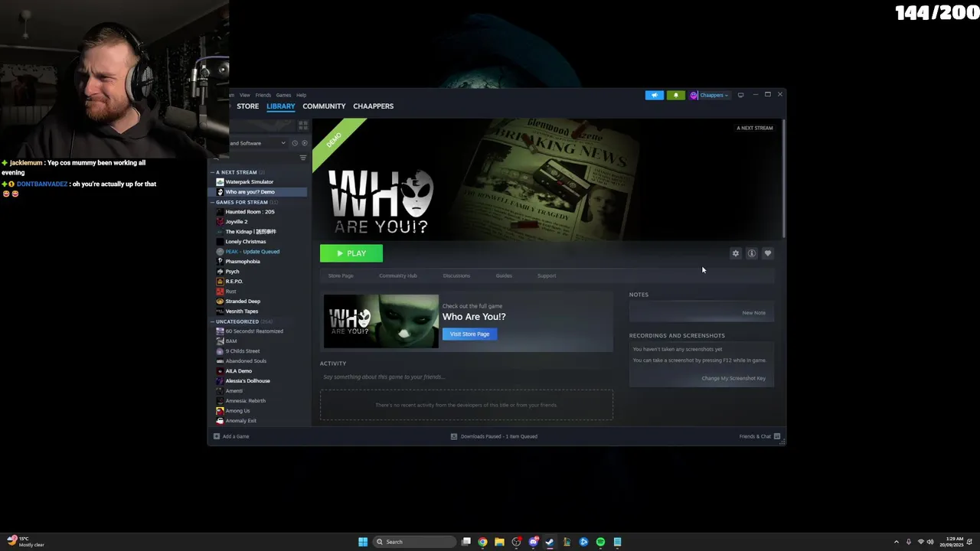Click the library grid view icon
This screenshot has height=551, width=980.
[x=303, y=125]
